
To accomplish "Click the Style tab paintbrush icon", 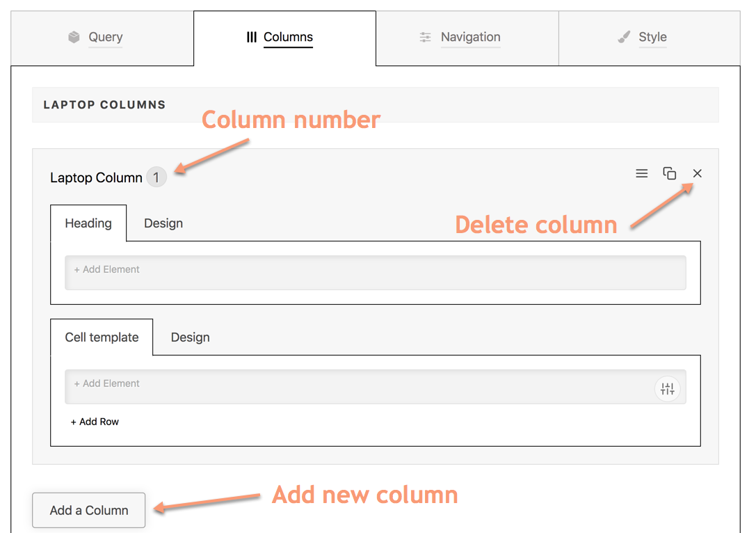I will pyautogui.click(x=624, y=38).
